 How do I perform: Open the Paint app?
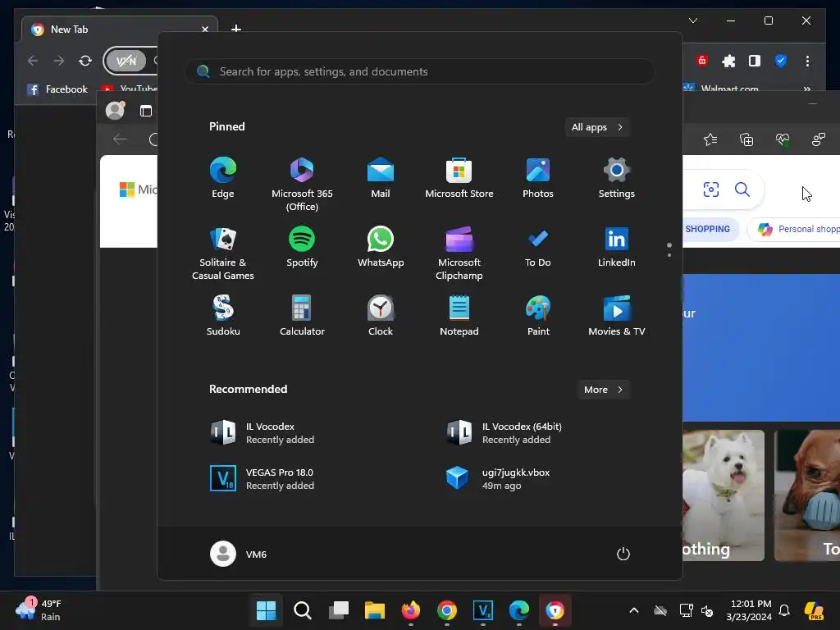point(538,316)
